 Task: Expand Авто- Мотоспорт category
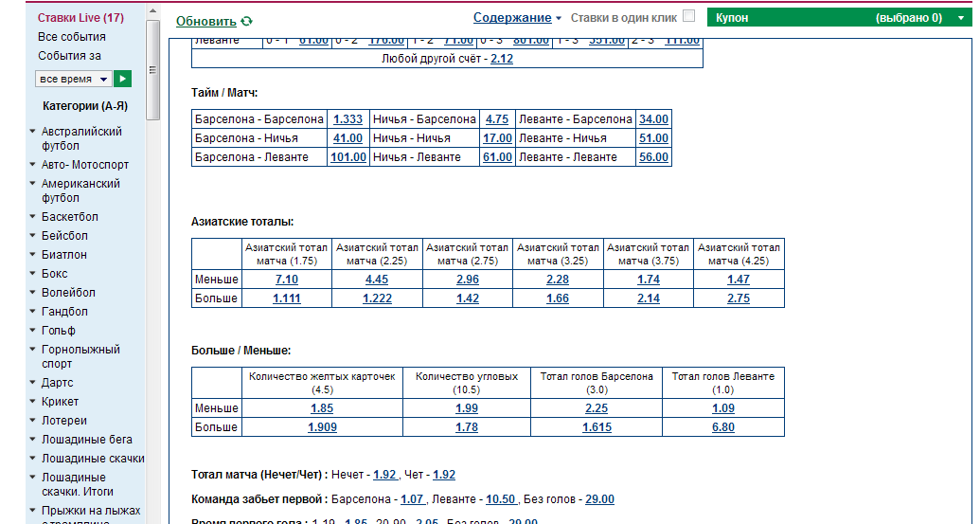coord(32,165)
